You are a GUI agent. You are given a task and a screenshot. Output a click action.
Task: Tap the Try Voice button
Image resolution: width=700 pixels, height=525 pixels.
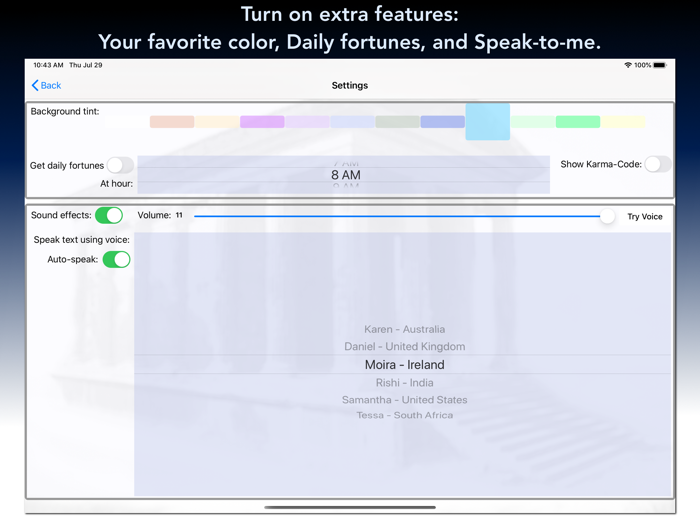645,217
